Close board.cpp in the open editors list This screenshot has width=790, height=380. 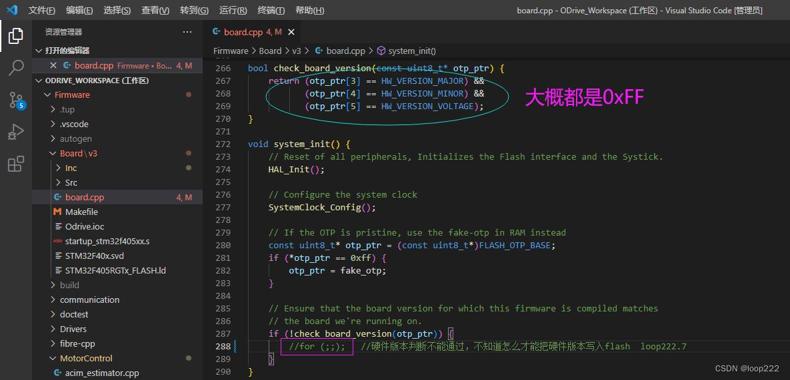click(x=53, y=66)
